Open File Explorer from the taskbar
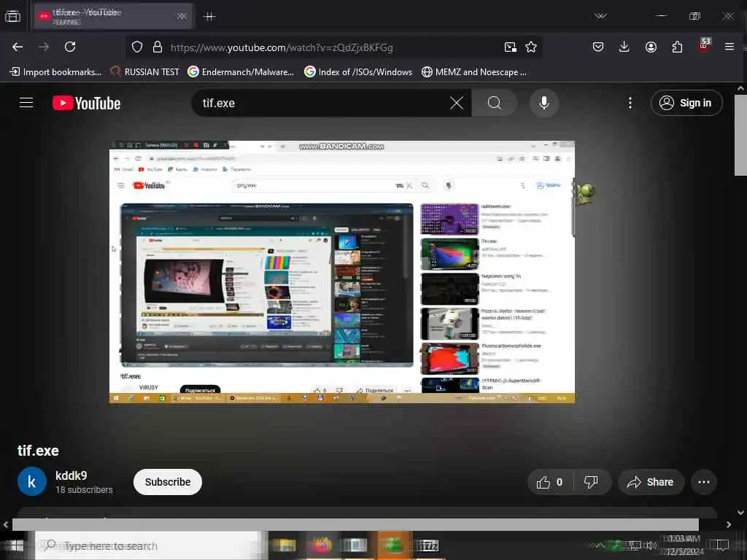 coord(285,545)
